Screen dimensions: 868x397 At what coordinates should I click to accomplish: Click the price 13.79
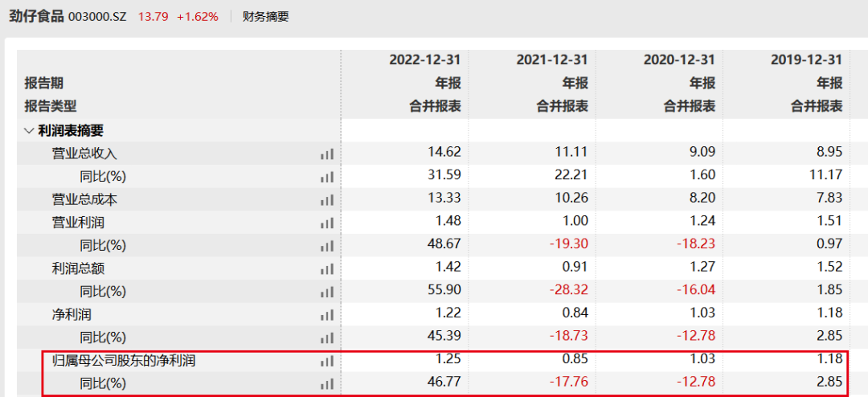(x=152, y=17)
